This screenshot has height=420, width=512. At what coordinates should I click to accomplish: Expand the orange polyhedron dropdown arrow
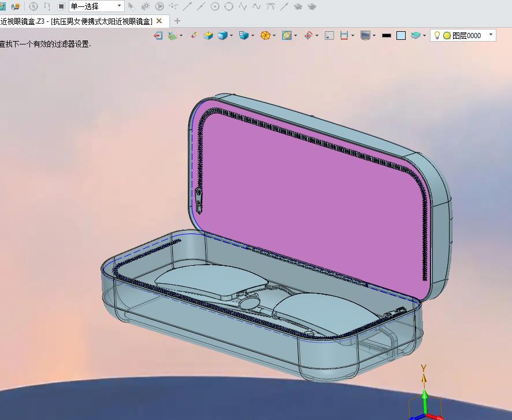(274, 35)
